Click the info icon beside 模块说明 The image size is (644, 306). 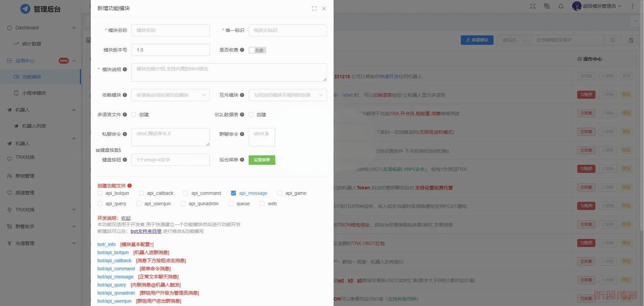(125, 69)
